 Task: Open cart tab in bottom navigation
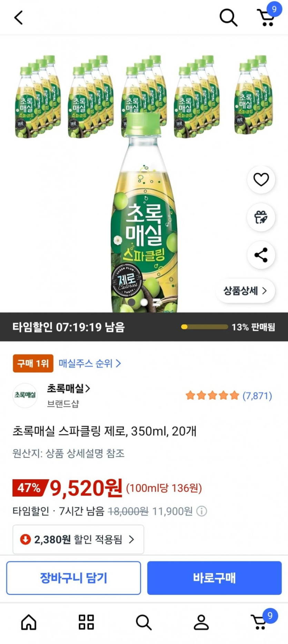(x=260, y=622)
